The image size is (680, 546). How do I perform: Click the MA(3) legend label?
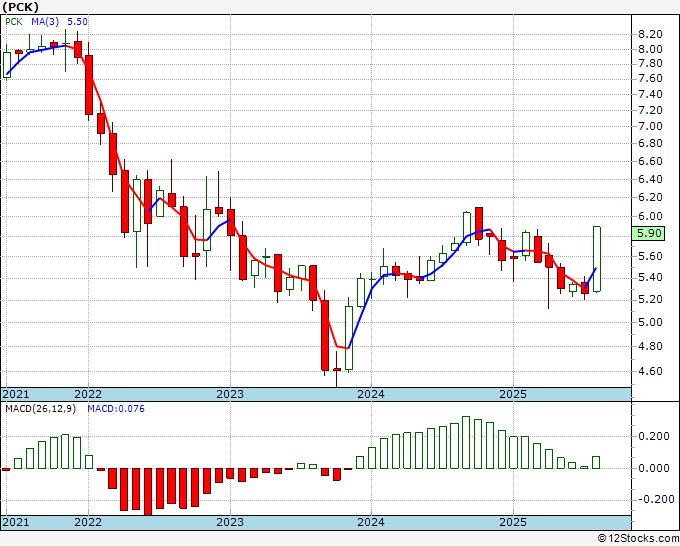(x=45, y=22)
